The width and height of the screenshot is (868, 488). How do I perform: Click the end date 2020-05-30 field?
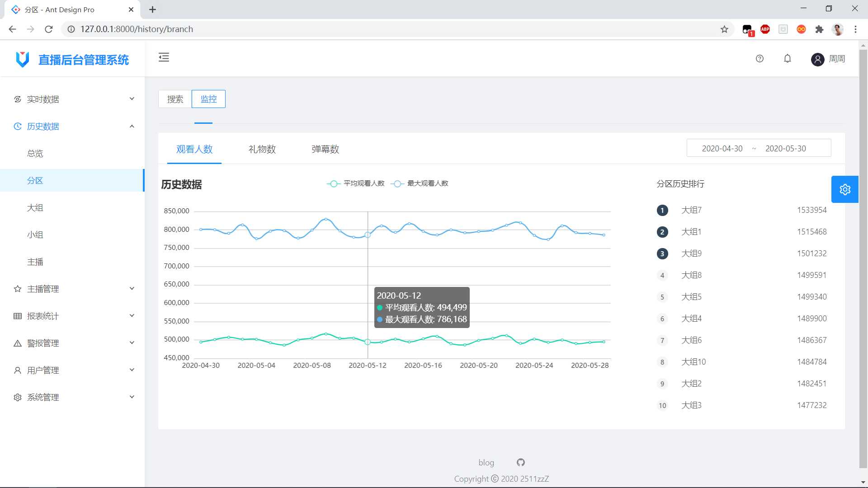[x=786, y=148]
